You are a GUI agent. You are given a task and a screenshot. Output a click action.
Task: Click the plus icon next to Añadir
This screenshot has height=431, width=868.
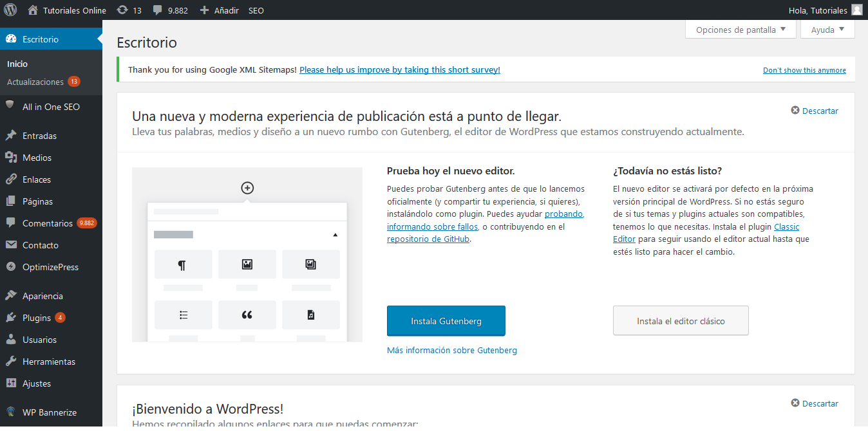coord(204,10)
